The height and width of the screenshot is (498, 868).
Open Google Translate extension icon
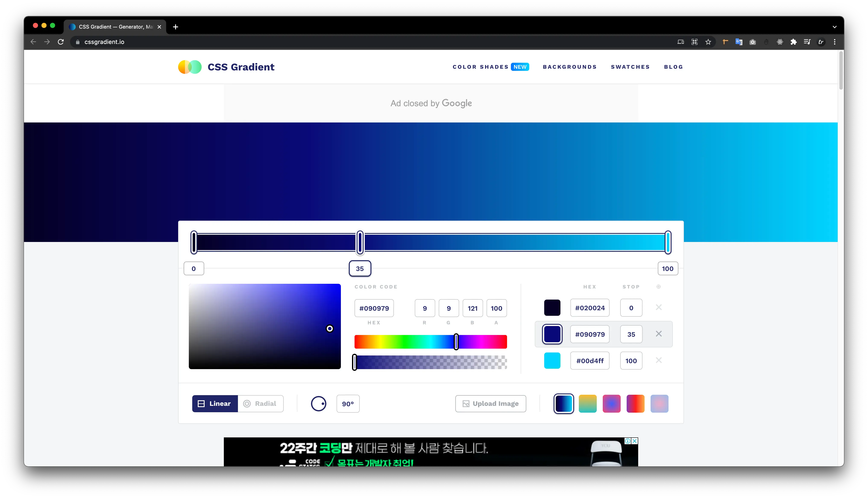pos(739,42)
